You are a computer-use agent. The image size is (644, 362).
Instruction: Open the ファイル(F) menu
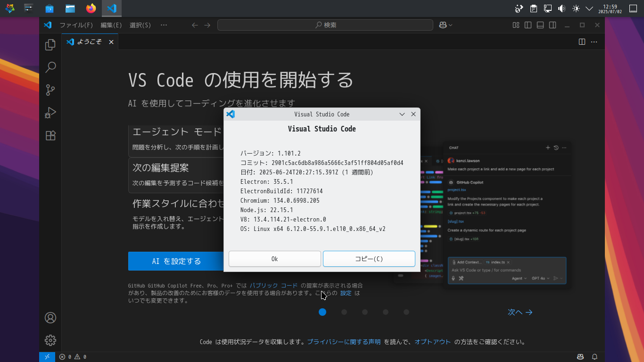tap(76, 25)
